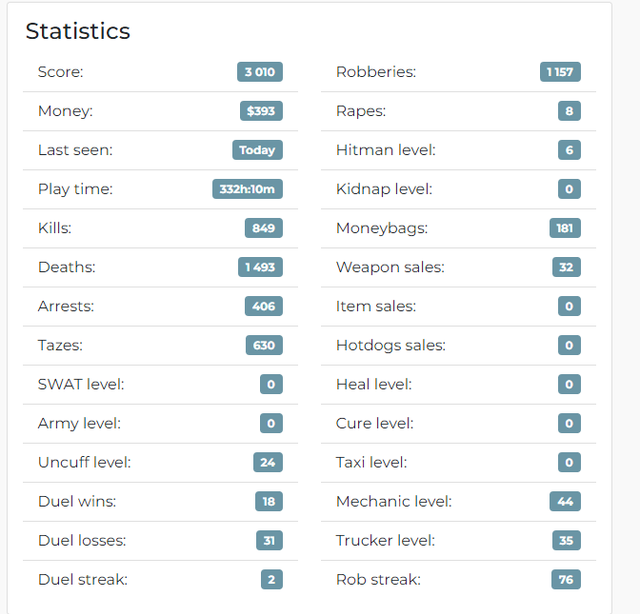
Task: Click the Last seen Today badge
Action: pyautogui.click(x=258, y=150)
